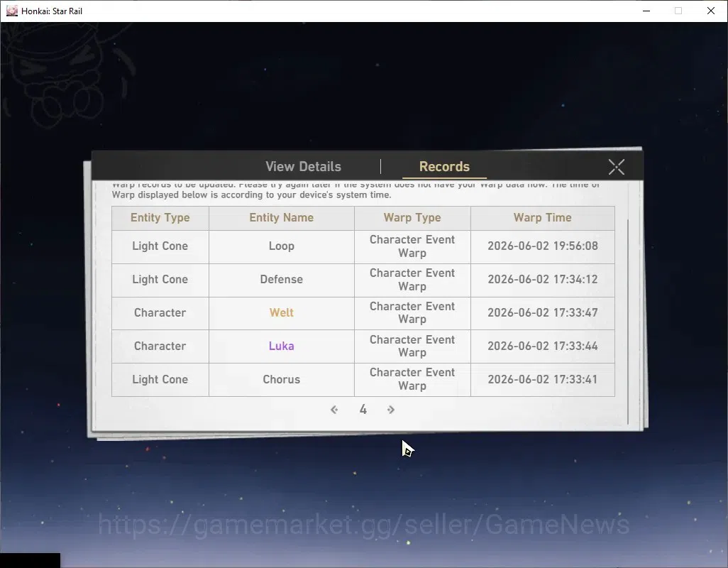Go to previous records page arrow
728x568 pixels.
[334, 410]
